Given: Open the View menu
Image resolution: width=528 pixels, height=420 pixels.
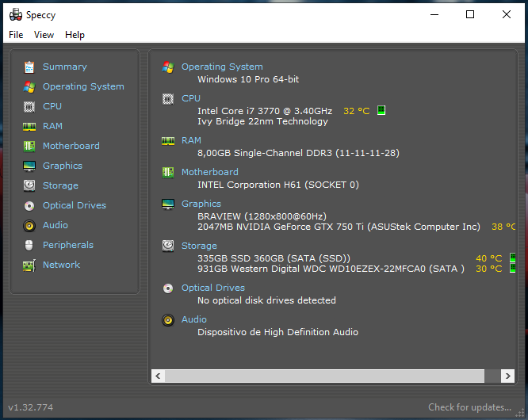Looking at the screenshot, I should tap(44, 35).
